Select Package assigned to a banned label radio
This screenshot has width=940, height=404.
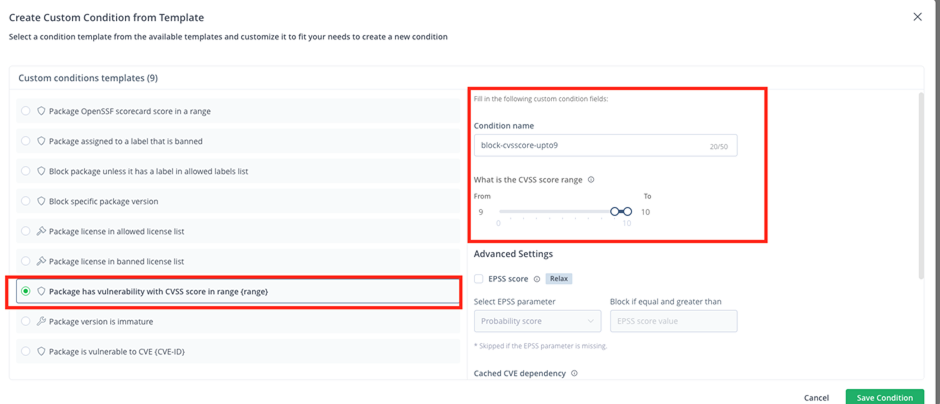(x=26, y=141)
